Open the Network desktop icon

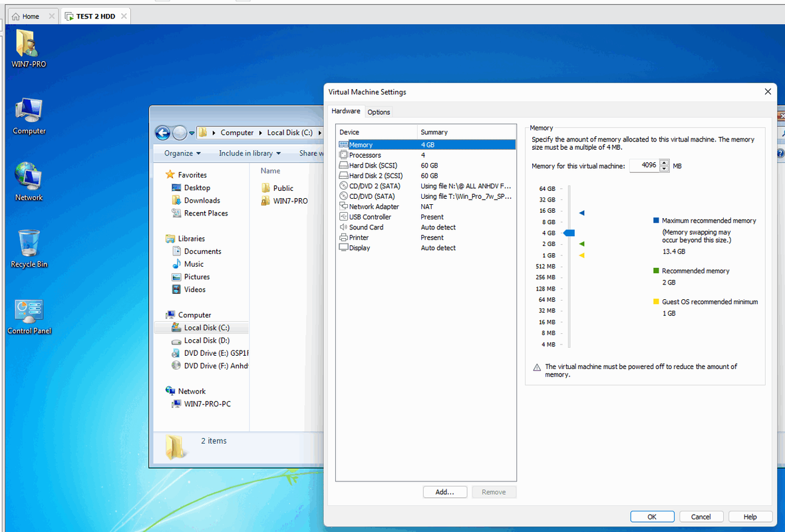(x=29, y=181)
